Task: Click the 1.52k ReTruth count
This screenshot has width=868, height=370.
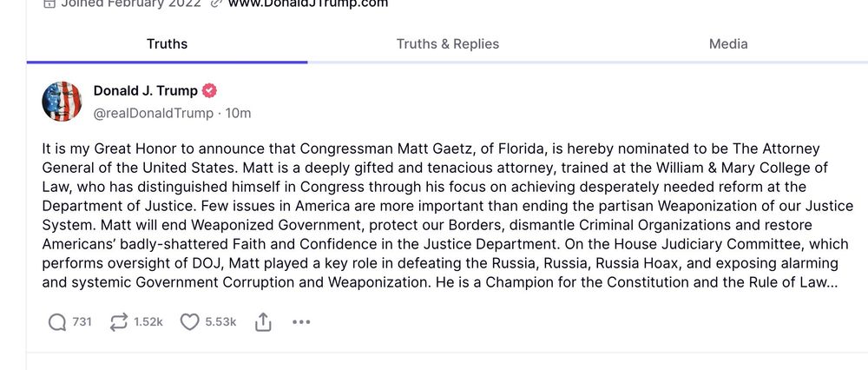Action: (x=148, y=322)
